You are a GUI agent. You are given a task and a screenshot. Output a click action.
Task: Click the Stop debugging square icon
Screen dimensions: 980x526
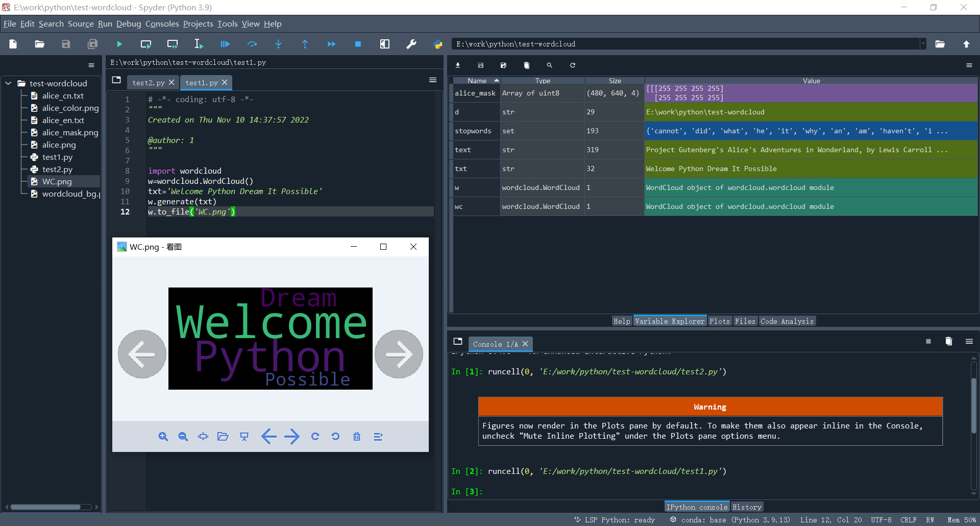click(358, 44)
